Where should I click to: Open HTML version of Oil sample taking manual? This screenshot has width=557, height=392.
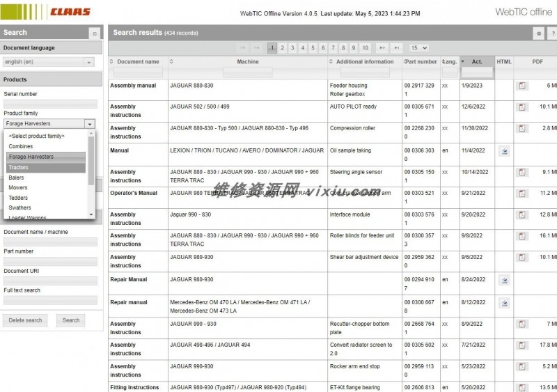pyautogui.click(x=504, y=150)
